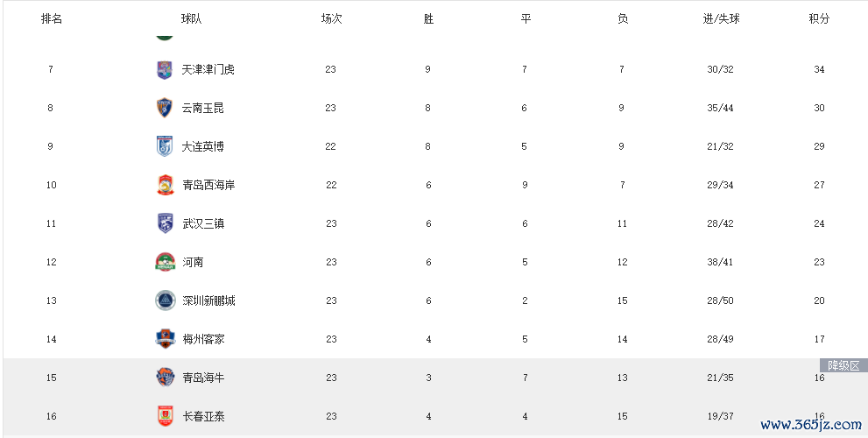This screenshot has height=438, width=868.
Task: Open the 深圳新鹏城 round crest
Action: [x=165, y=300]
